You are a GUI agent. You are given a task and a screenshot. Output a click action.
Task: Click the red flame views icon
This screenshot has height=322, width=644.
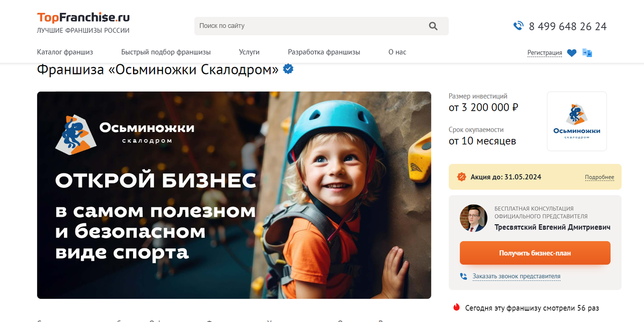pyautogui.click(x=457, y=308)
